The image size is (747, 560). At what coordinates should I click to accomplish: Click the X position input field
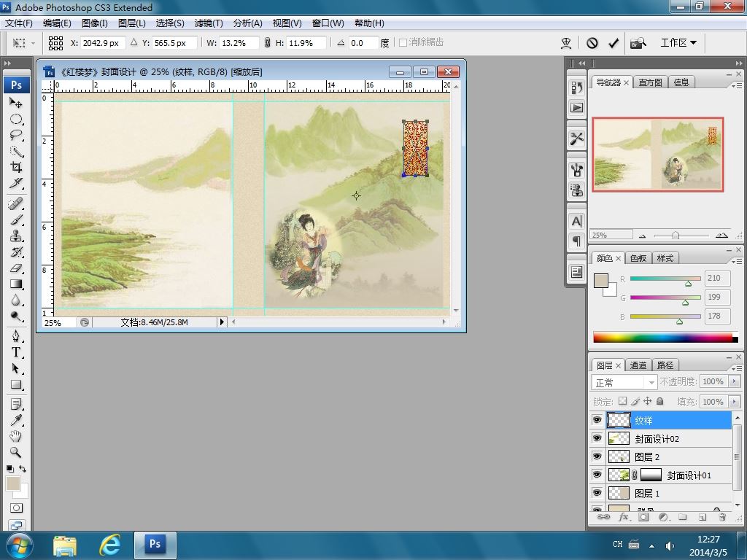pos(103,43)
